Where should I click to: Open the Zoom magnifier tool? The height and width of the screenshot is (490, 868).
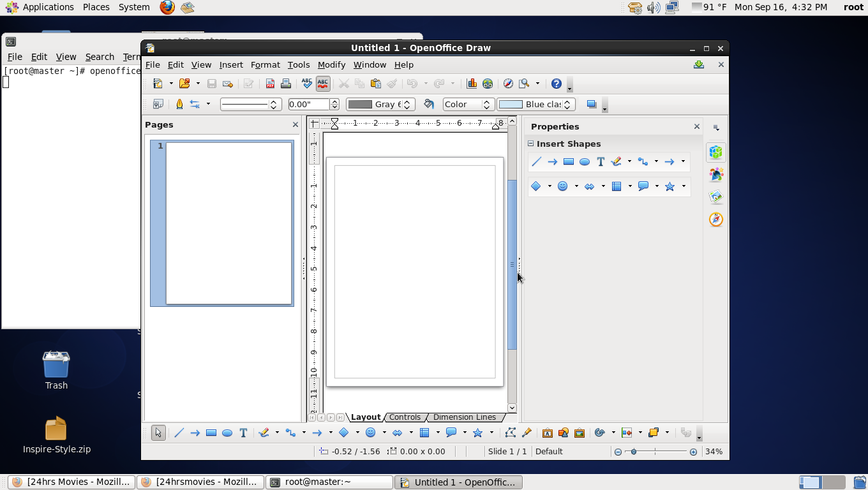(x=525, y=84)
